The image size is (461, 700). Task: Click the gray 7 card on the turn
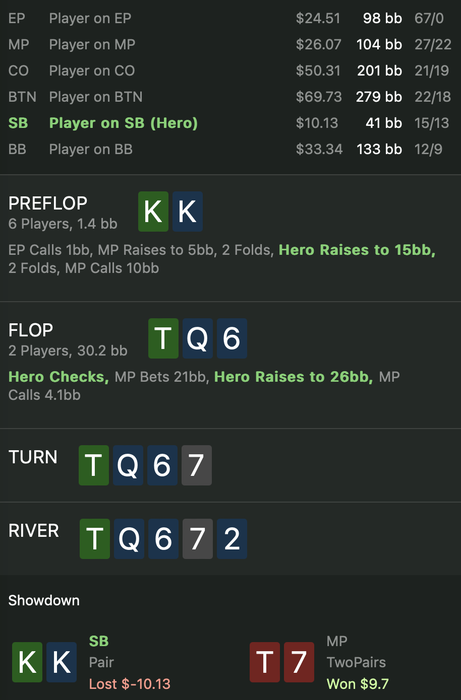(197, 465)
